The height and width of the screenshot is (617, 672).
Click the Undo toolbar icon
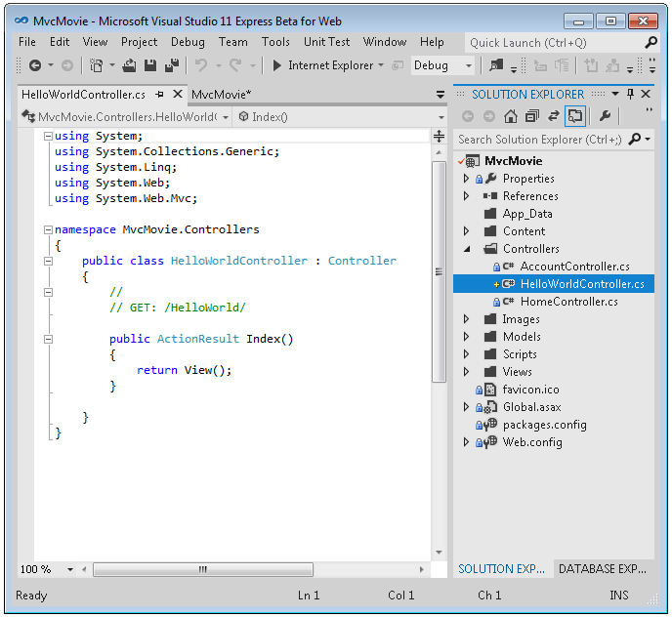(201, 65)
